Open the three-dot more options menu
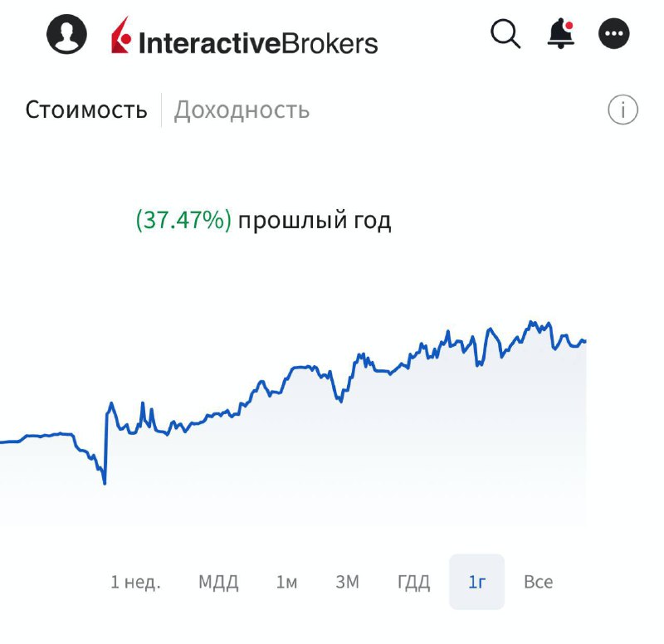The image size is (664, 644). (x=613, y=33)
